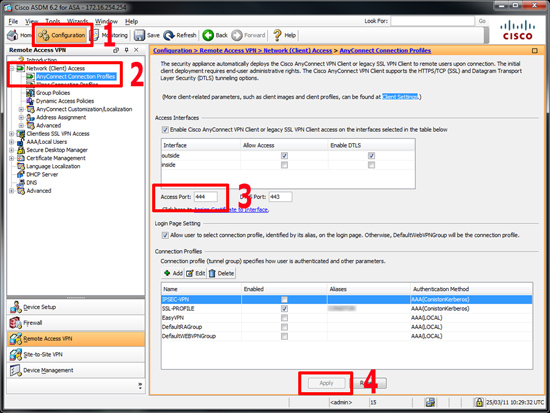Float the Remote Access VPN panel
The height and width of the screenshot is (413, 550).
(116, 50)
